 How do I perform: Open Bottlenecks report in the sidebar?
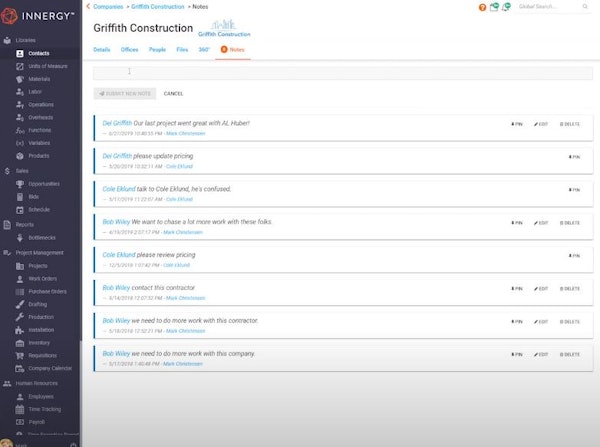[42, 238]
